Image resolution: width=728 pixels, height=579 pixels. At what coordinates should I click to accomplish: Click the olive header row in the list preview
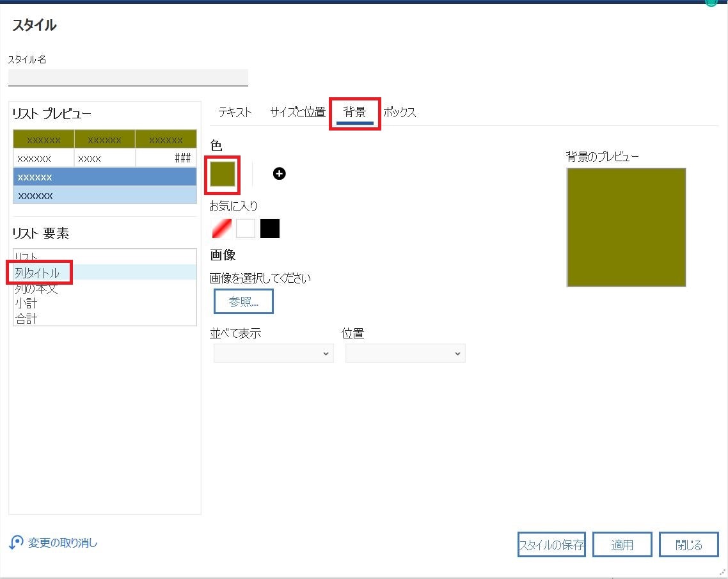(105, 139)
